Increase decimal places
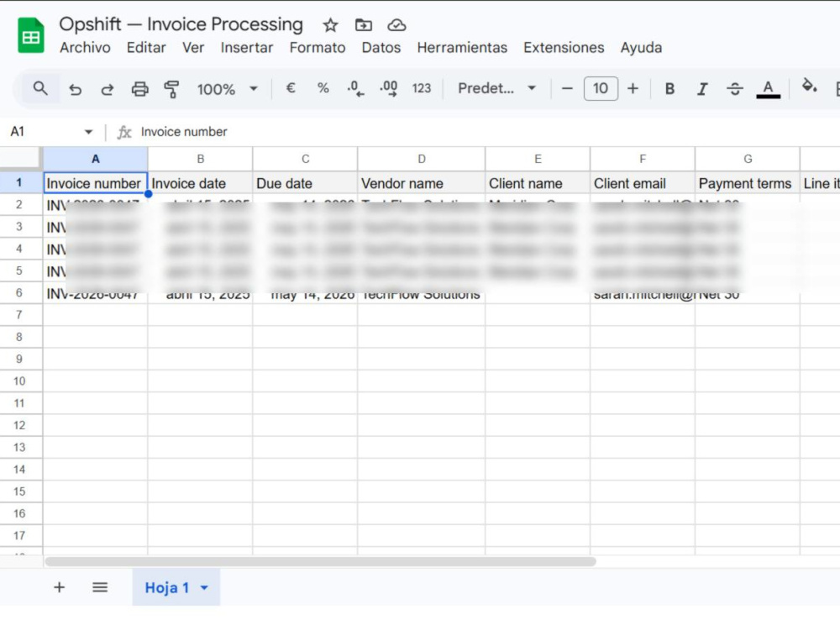Viewport: 840px width, 630px height. coord(388,88)
